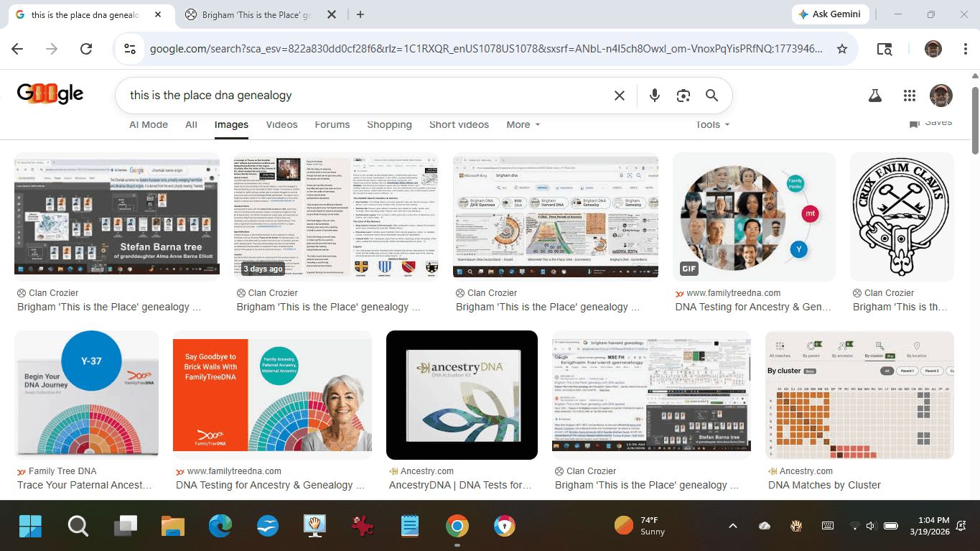Reload the current page
The height and width of the screenshot is (551, 980).
tap(86, 49)
